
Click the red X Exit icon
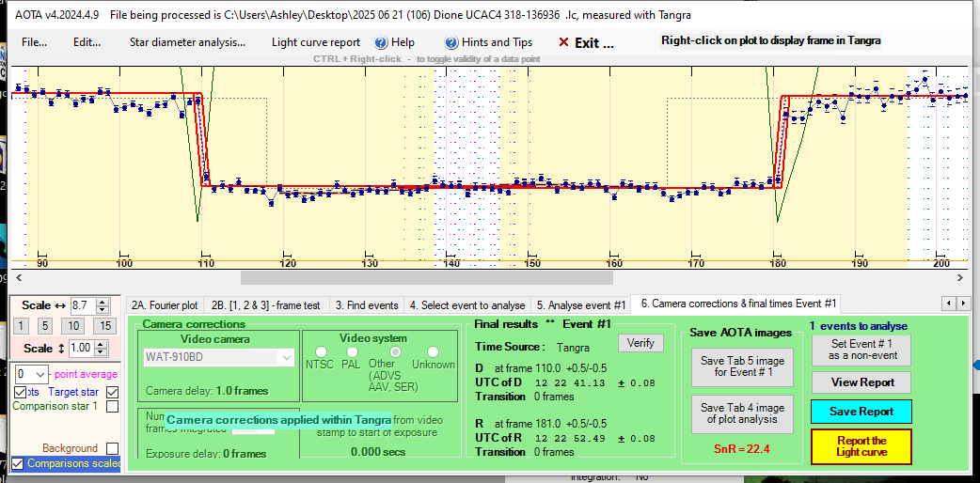(563, 42)
